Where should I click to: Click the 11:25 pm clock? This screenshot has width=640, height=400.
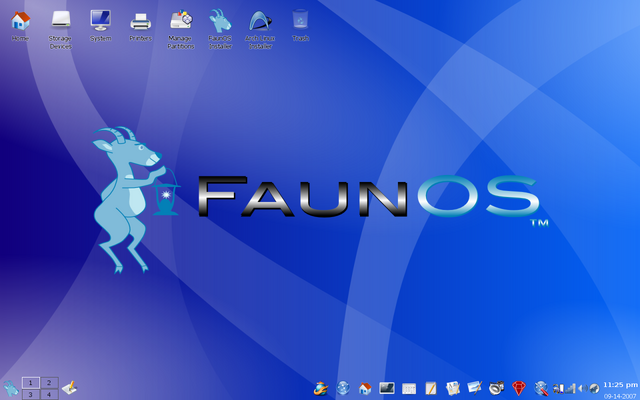(620, 385)
